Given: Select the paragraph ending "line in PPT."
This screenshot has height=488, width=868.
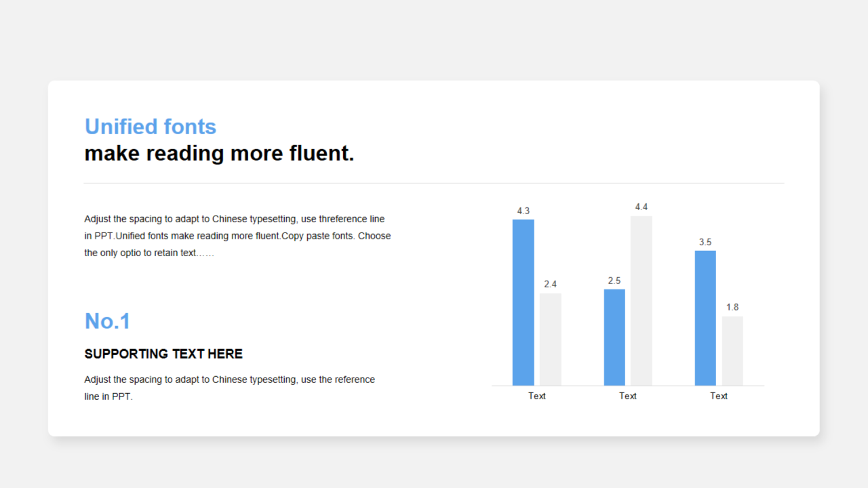Looking at the screenshot, I should [229, 388].
